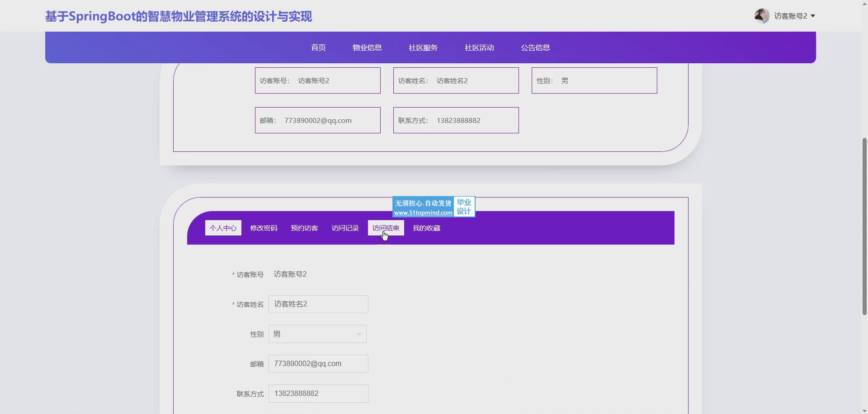Open the 我的收藏 tab
This screenshot has height=414, width=868.
click(426, 228)
